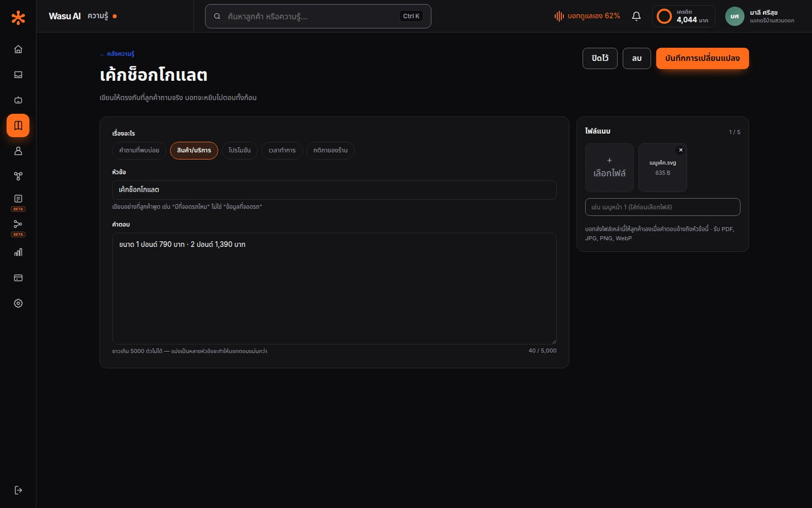
Task: Select the เวลาทำการ topic chip
Action: (282, 150)
